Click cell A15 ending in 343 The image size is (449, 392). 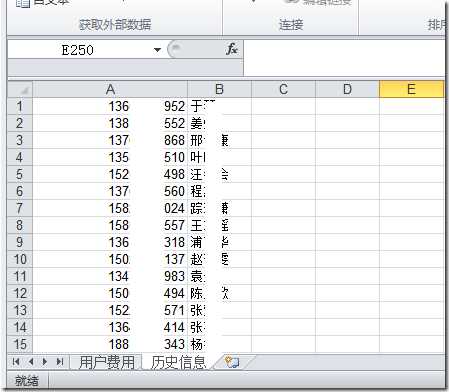click(x=110, y=344)
